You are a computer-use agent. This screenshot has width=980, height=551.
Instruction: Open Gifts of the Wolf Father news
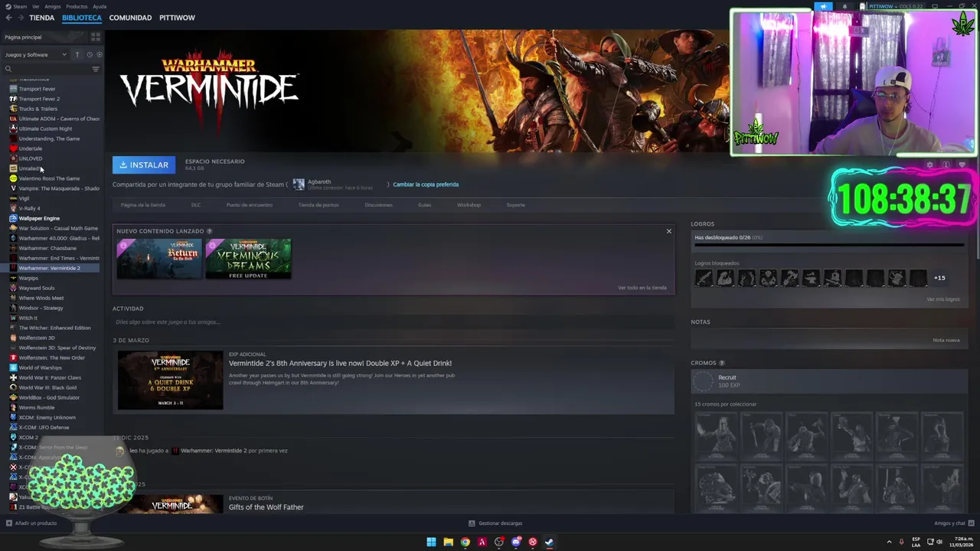pyautogui.click(x=266, y=507)
